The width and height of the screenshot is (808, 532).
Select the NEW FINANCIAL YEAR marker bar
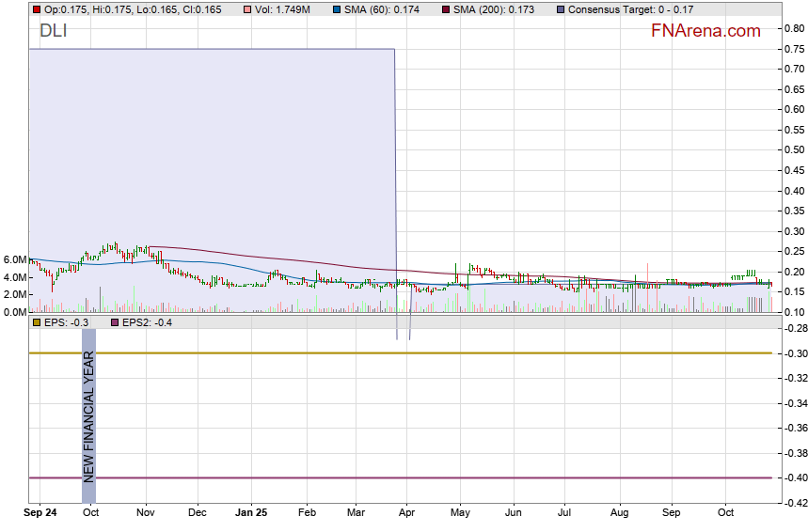coord(89,415)
